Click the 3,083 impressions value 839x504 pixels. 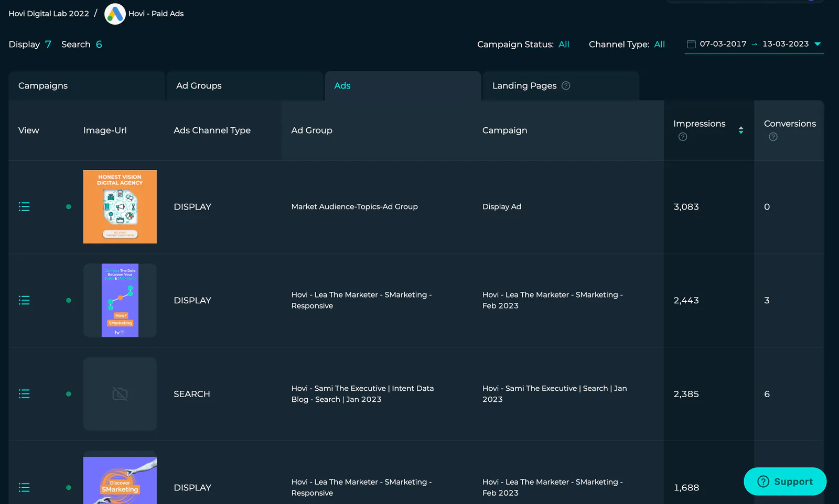click(686, 207)
